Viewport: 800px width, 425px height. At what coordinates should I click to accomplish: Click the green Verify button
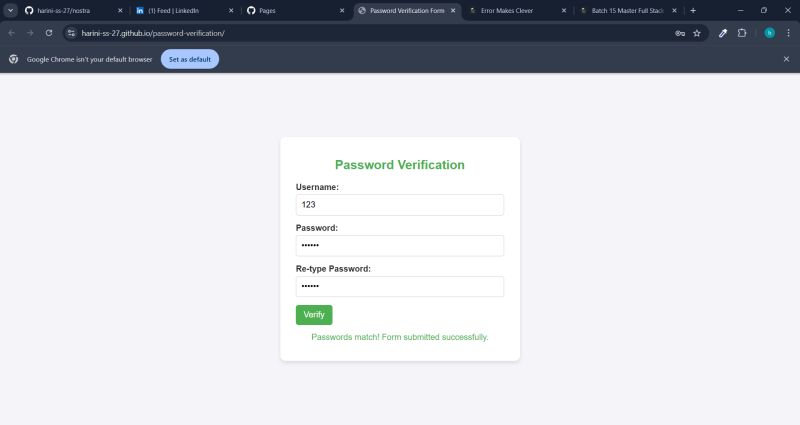(314, 315)
